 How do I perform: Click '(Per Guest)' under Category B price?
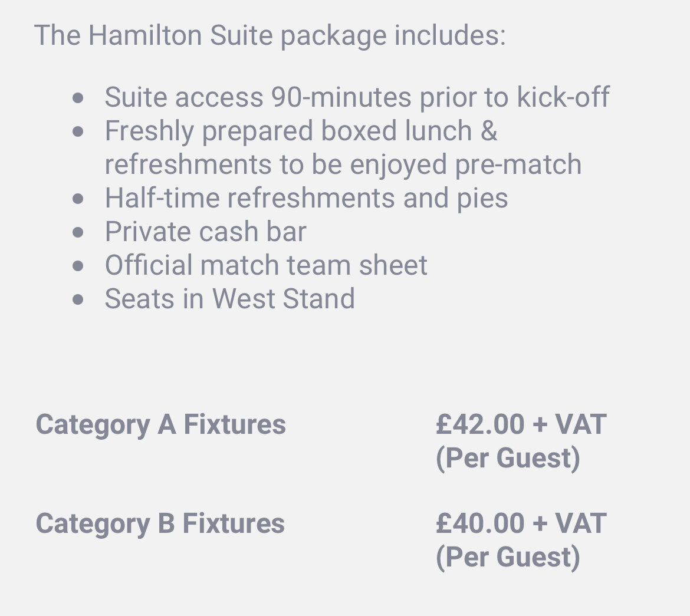(508, 558)
